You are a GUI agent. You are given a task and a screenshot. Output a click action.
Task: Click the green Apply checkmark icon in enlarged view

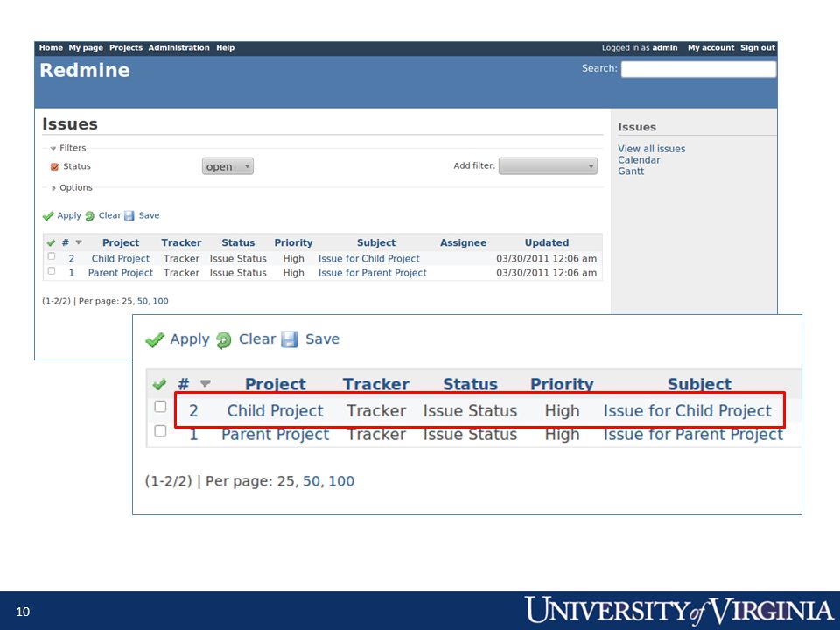[155, 339]
